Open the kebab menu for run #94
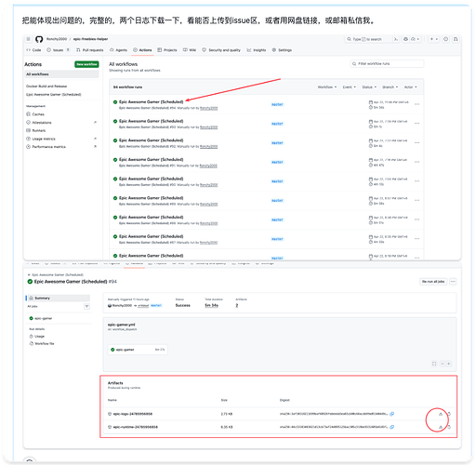The width and height of the screenshot is (476, 465). 416,104
